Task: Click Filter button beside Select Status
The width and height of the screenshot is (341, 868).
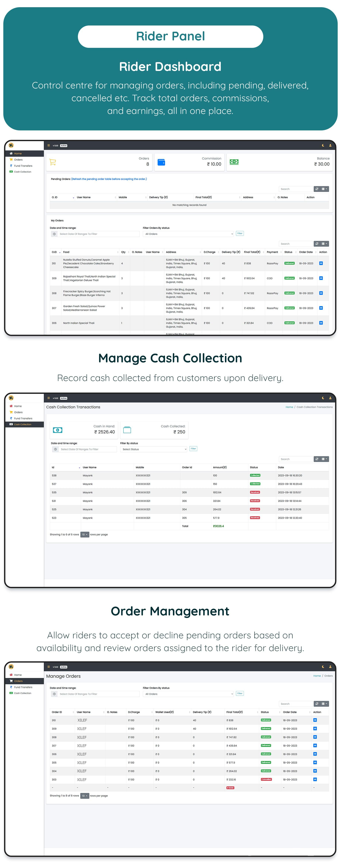Action: tap(193, 449)
